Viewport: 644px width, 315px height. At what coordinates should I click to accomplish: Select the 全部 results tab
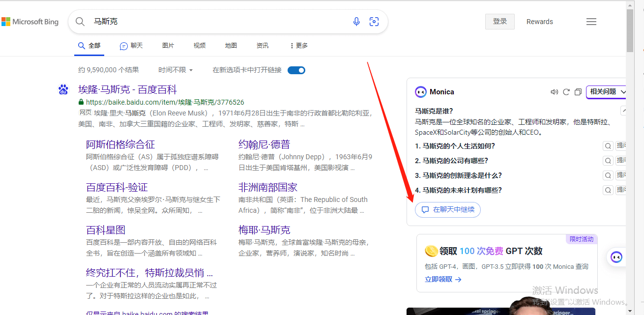89,46
